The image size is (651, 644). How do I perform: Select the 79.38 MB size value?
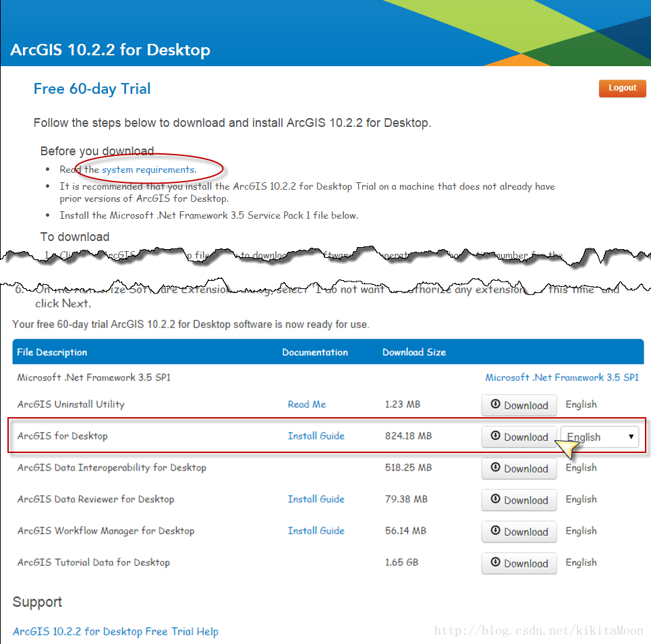[x=406, y=499]
